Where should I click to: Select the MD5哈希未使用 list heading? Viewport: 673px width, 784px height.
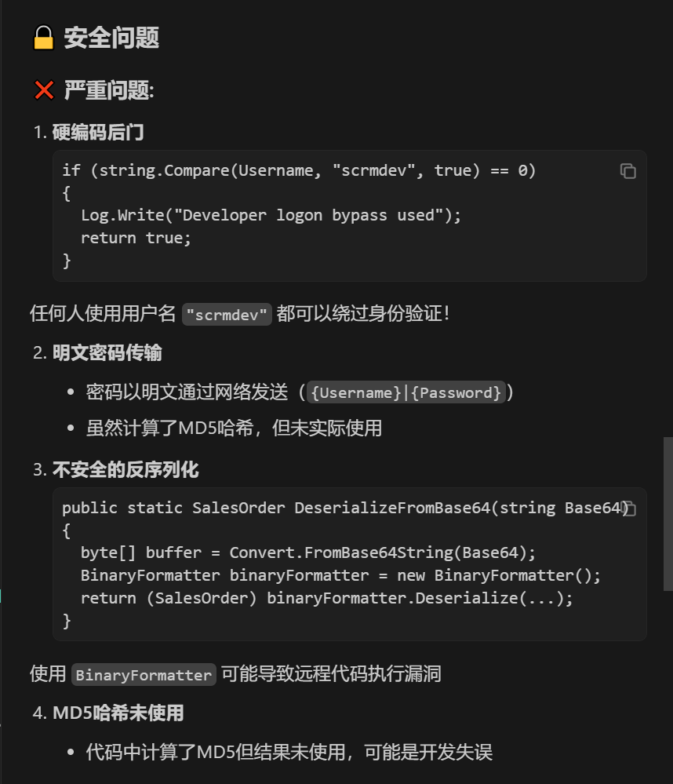pyautogui.click(x=118, y=713)
